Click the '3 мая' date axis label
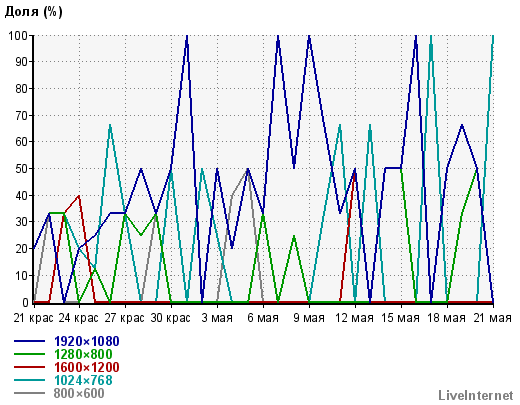This screenshot has height=405, width=520. coord(217,318)
